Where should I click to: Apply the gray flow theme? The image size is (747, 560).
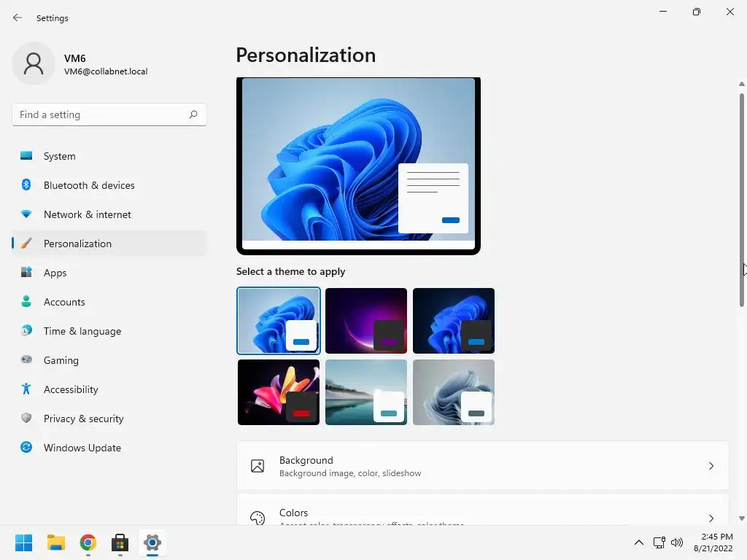(x=454, y=392)
